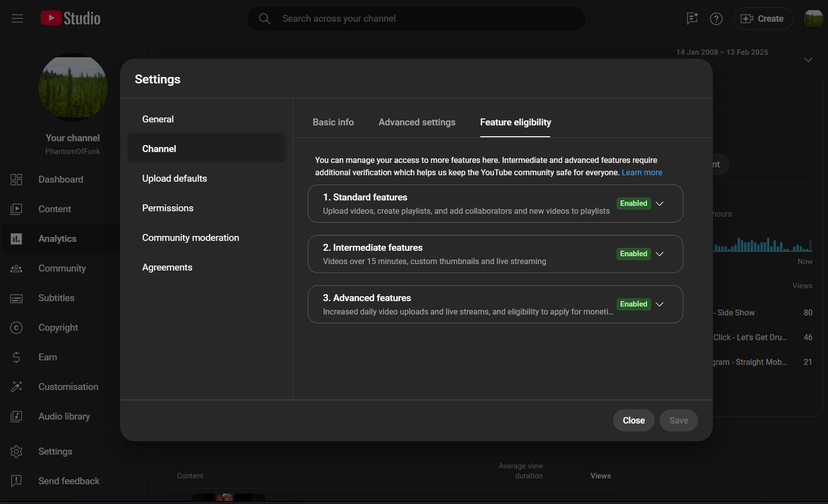Open the Subtitles sidebar icon
828x504 pixels.
coord(16,298)
